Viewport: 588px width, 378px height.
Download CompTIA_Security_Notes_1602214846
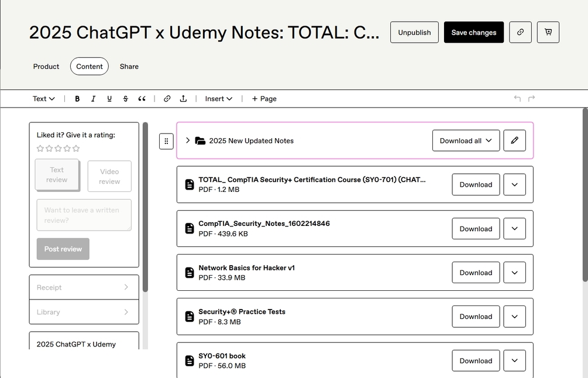476,228
